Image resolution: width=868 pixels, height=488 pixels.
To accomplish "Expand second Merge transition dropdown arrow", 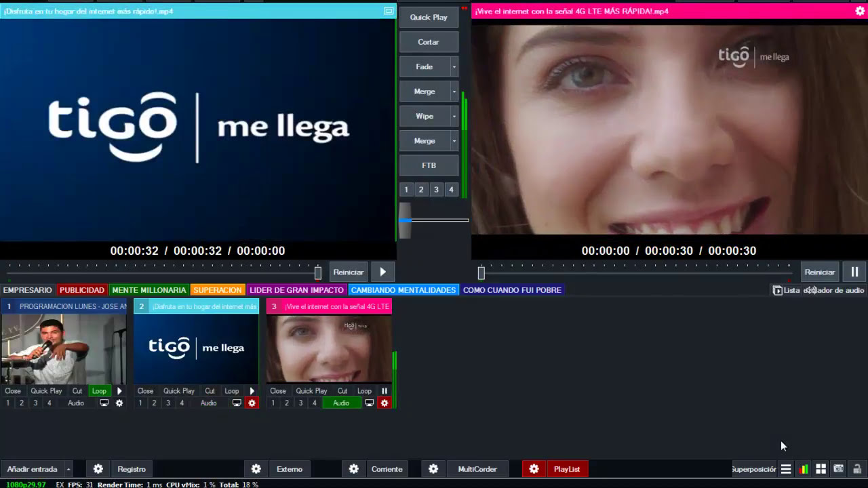I will [x=454, y=141].
